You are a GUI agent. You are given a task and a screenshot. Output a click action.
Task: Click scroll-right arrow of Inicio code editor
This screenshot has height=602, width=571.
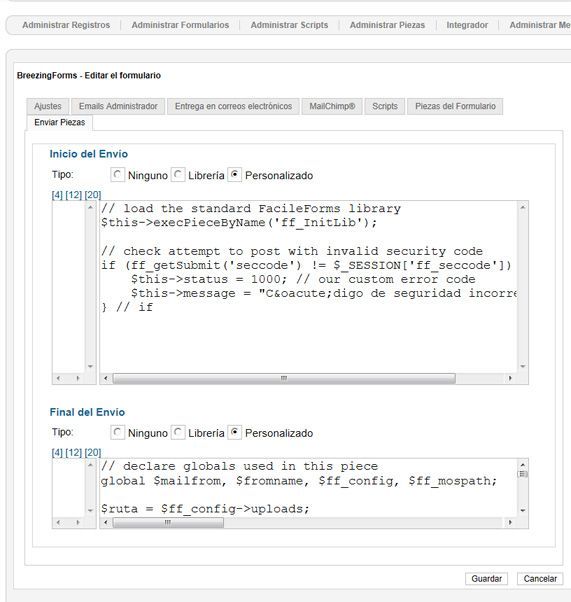510,378
